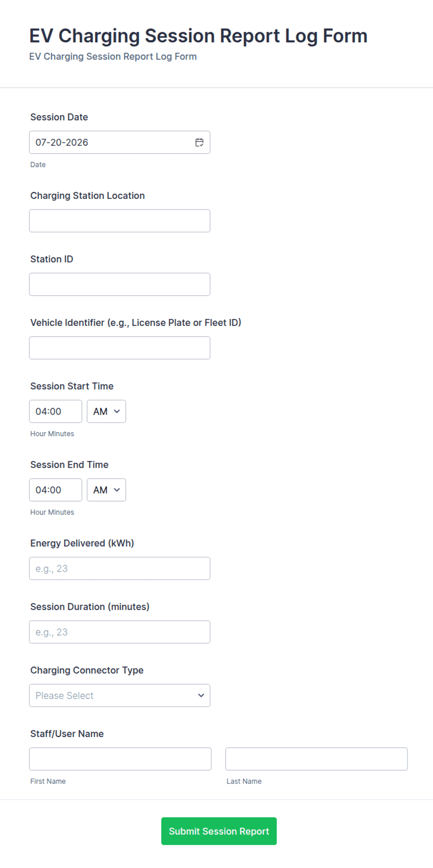Select the Vehicle Identifier input field
The height and width of the screenshot is (868, 433).
(120, 348)
